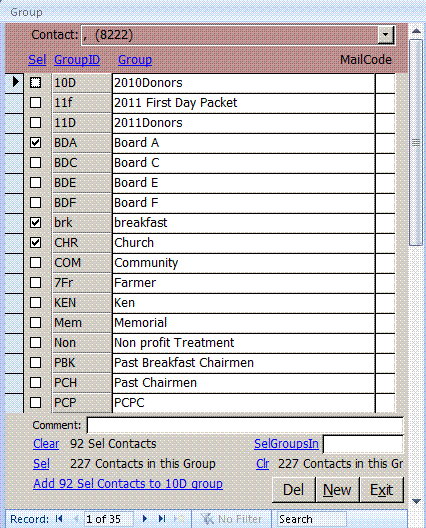Click scrollbar up arrow
The height and width of the screenshot is (528, 426).
(417, 31)
